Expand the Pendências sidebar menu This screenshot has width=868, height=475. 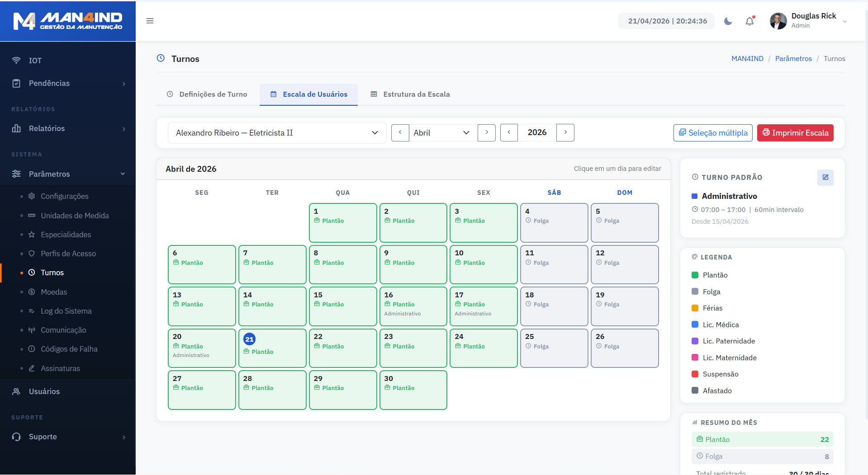(68, 83)
